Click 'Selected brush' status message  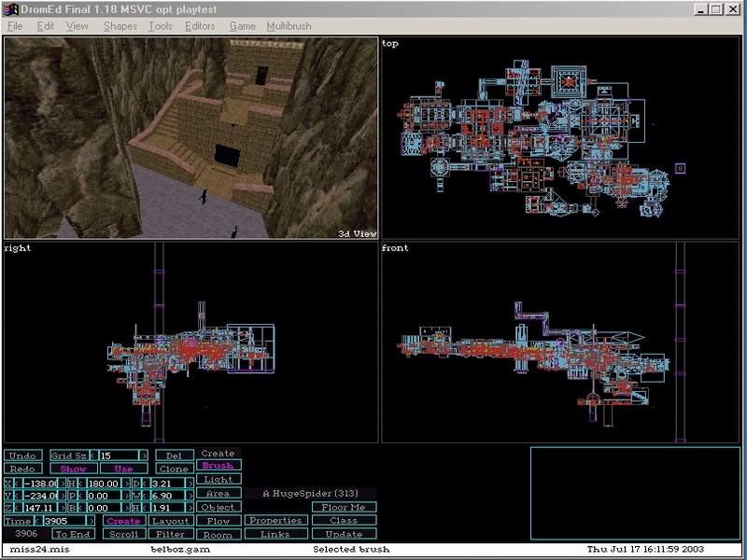351,549
